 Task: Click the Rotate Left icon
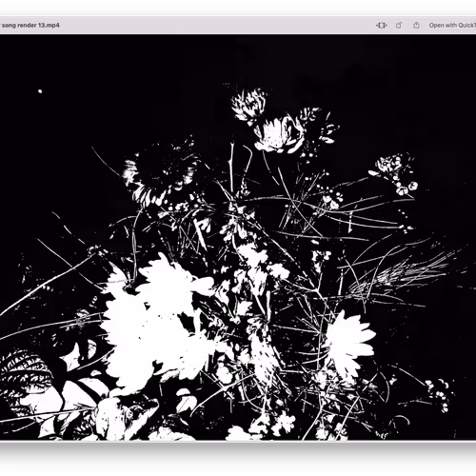[x=399, y=26]
